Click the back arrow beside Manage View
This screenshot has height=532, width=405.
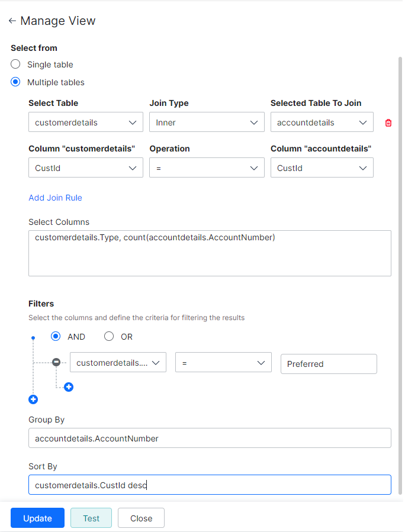point(12,21)
